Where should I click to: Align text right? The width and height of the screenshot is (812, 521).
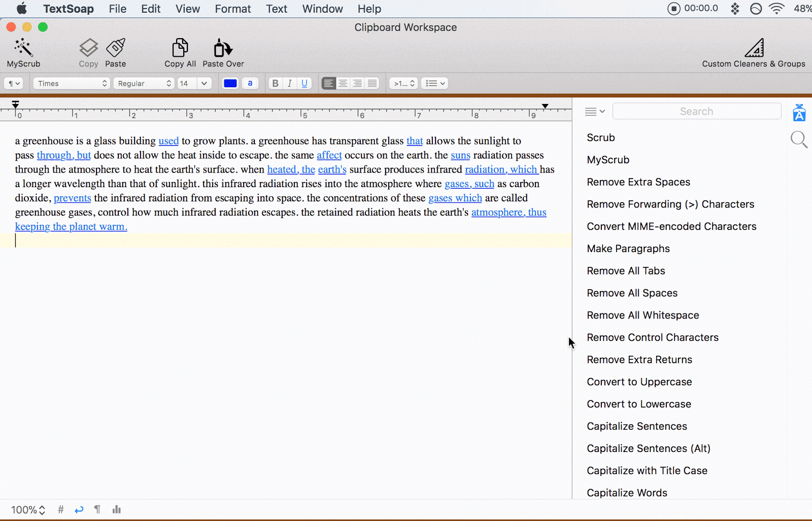coord(357,83)
